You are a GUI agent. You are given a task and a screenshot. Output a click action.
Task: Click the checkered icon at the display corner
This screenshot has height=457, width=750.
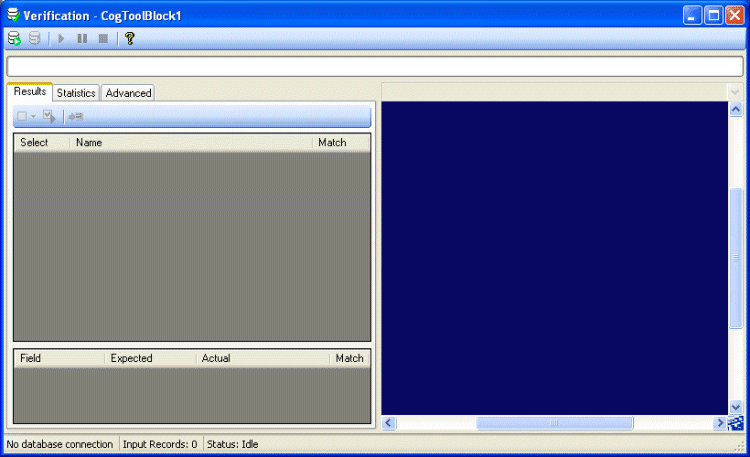736,423
